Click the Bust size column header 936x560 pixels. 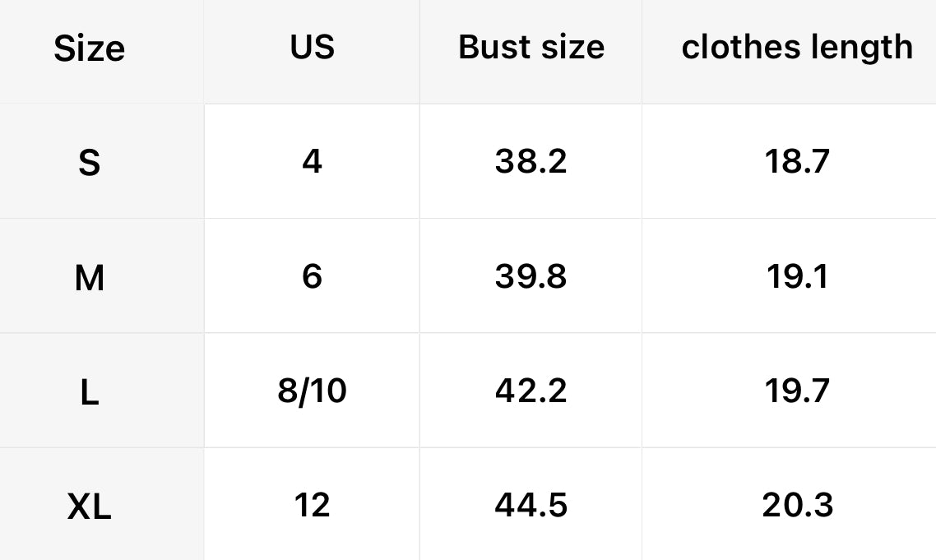coord(531,48)
